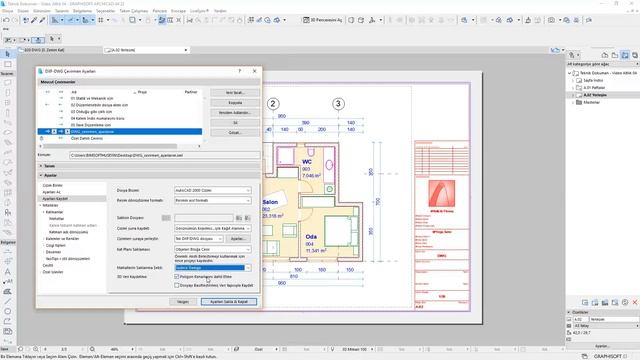Select 'Masterlar' folder in the Navigator tree
This screenshot has height=360, width=640.
(591, 102)
